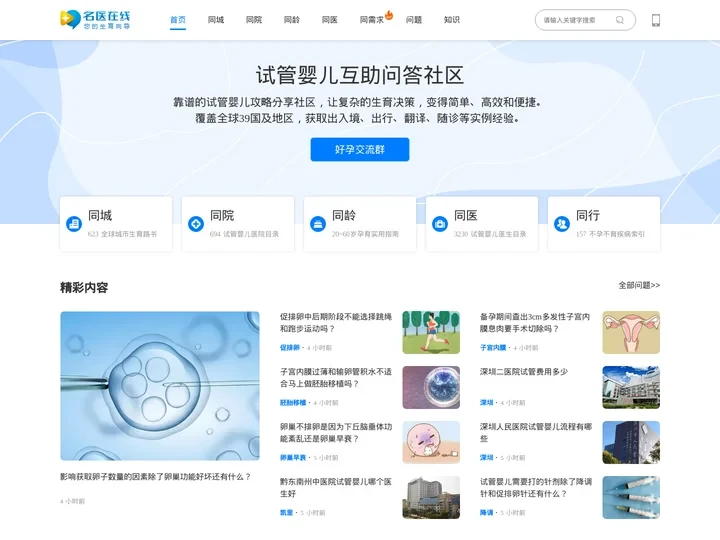Image resolution: width=720 pixels, height=540 pixels.
Task: Select the 首页 nav tab
Action: [x=178, y=20]
